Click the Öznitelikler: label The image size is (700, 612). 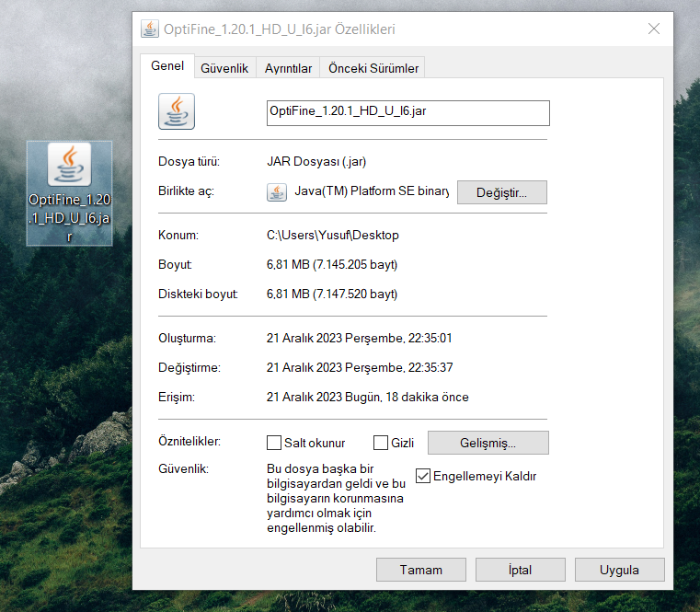(189, 442)
